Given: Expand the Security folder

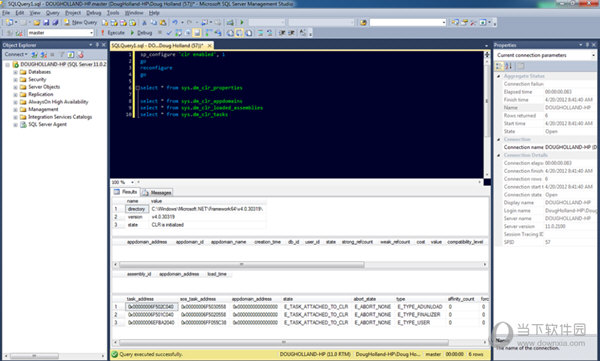Looking at the screenshot, I should tap(15, 80).
